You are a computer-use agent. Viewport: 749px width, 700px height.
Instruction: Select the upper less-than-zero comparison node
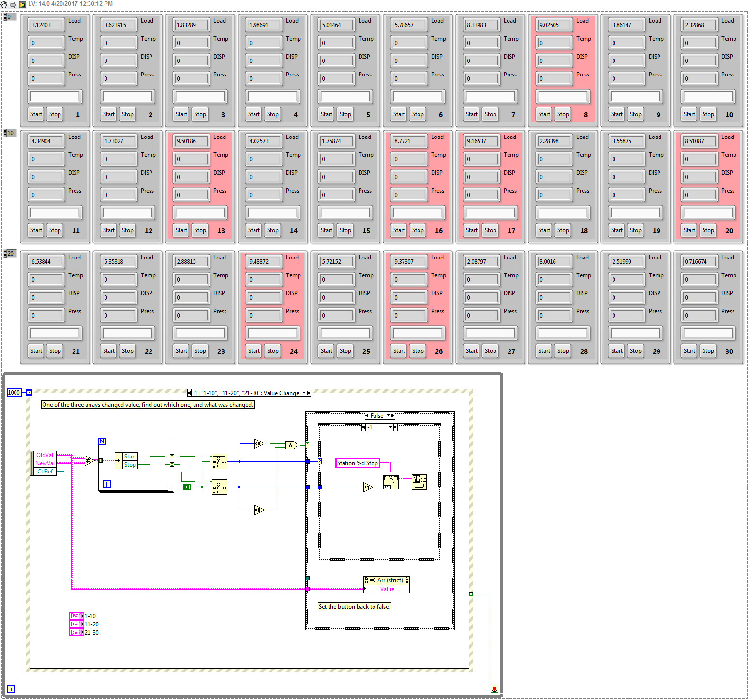click(x=259, y=443)
